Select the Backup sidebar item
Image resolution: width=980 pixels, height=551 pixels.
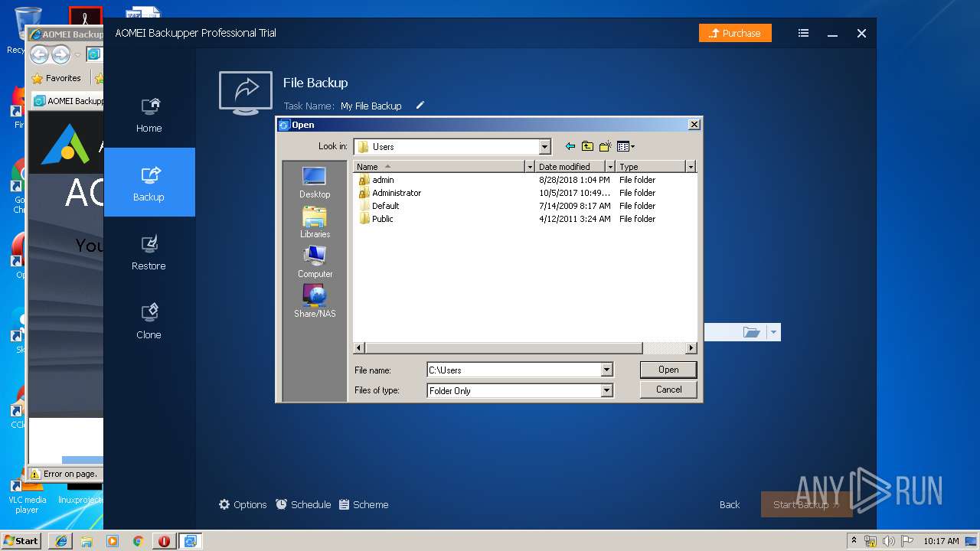[149, 182]
